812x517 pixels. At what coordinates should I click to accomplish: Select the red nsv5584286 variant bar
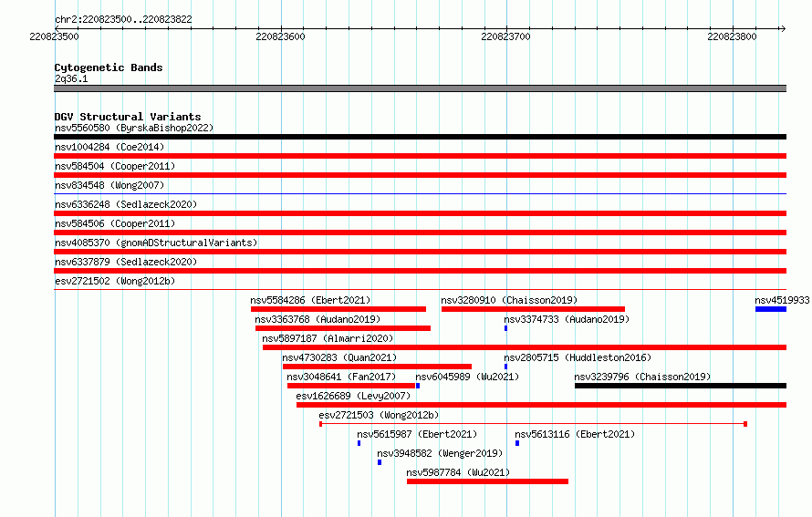click(x=338, y=309)
